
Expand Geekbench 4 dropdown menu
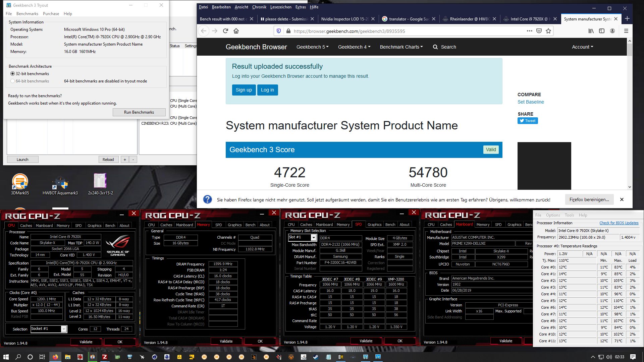354,47
